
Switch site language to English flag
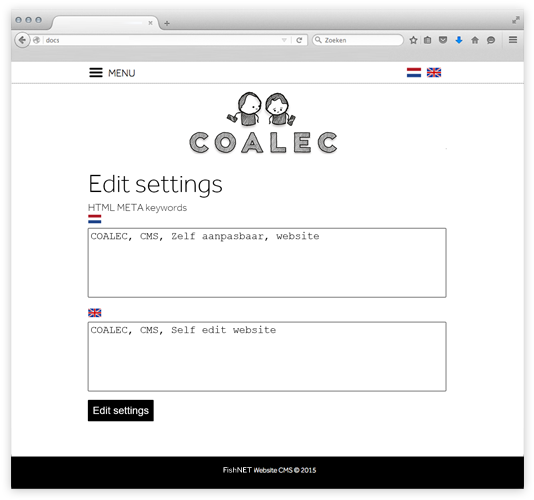[x=434, y=73]
